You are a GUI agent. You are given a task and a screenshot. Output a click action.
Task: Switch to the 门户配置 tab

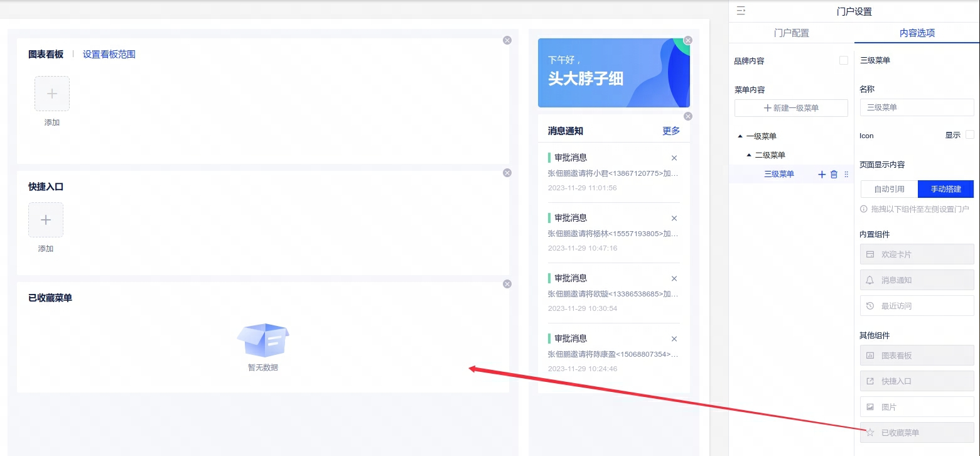click(791, 33)
